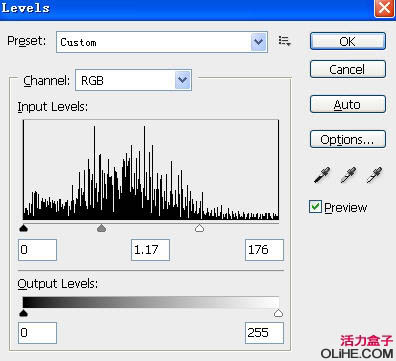Open the Channel RGB combo box
The height and width of the screenshot is (361, 396).
[133, 80]
